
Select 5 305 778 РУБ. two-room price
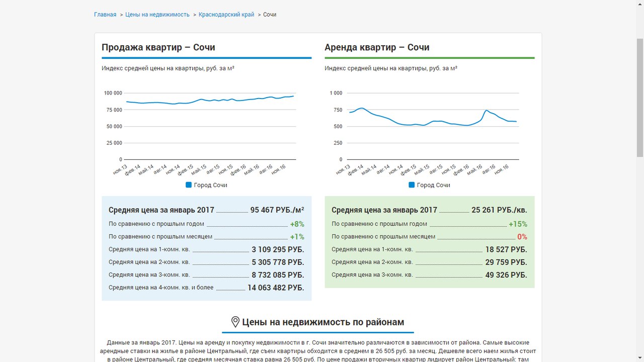click(278, 262)
